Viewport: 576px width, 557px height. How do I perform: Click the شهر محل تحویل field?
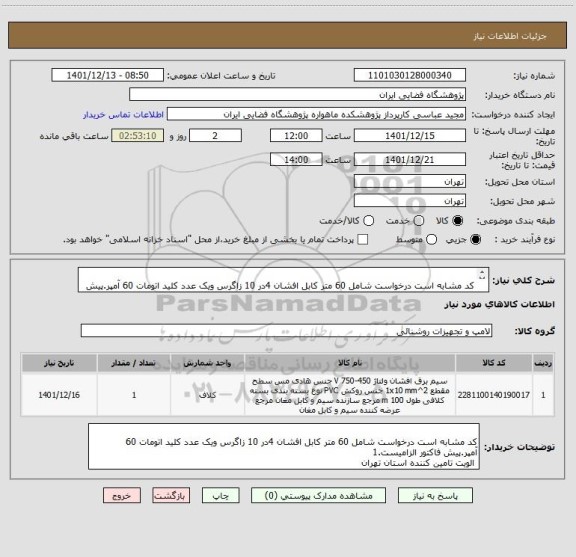410,201
